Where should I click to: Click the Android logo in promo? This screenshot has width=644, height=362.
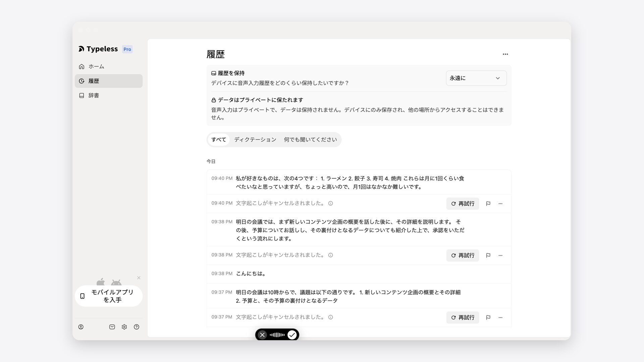point(116,283)
